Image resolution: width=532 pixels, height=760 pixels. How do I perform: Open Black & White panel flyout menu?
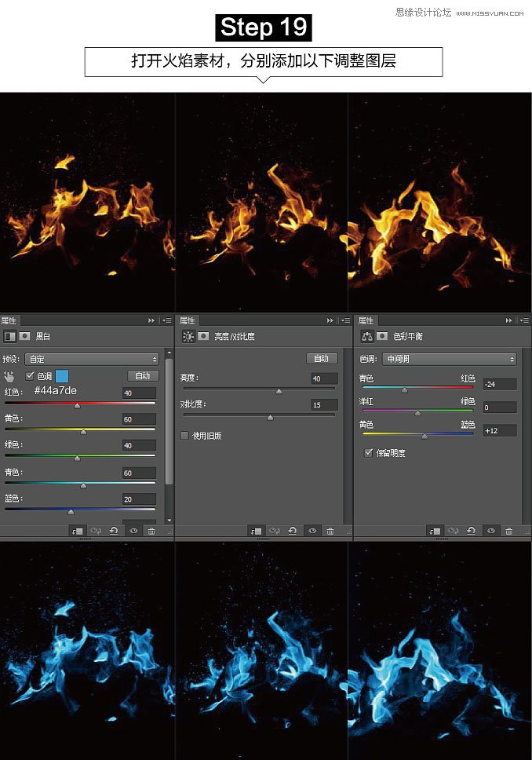(x=167, y=320)
